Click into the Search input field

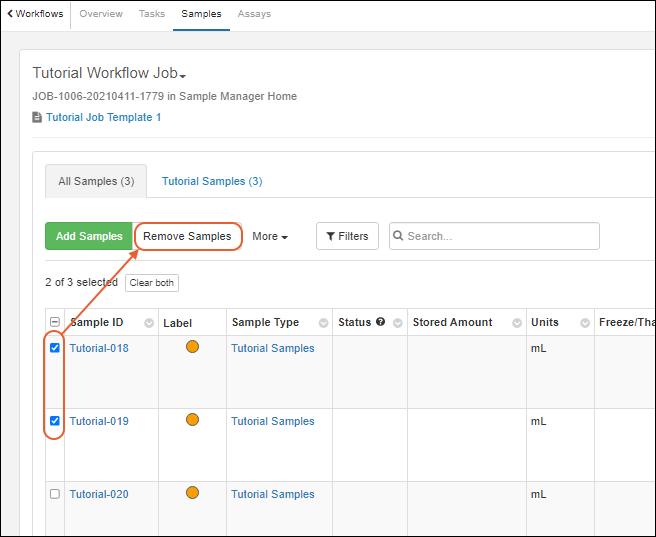click(500, 237)
